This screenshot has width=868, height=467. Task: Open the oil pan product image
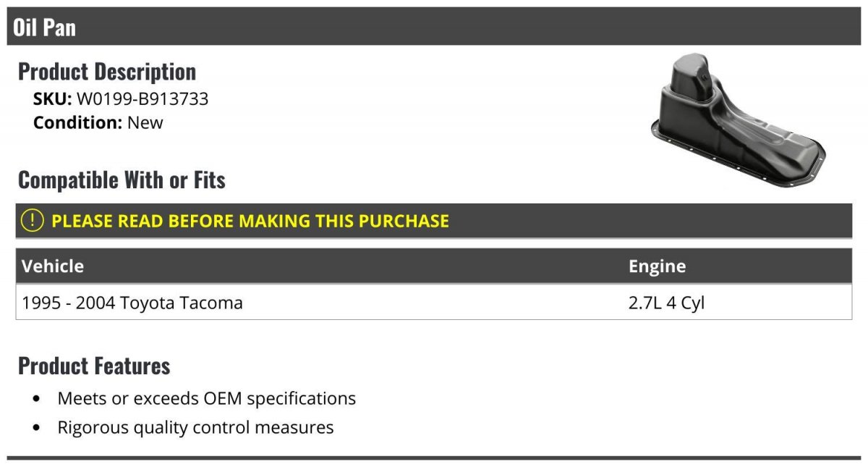point(738,119)
